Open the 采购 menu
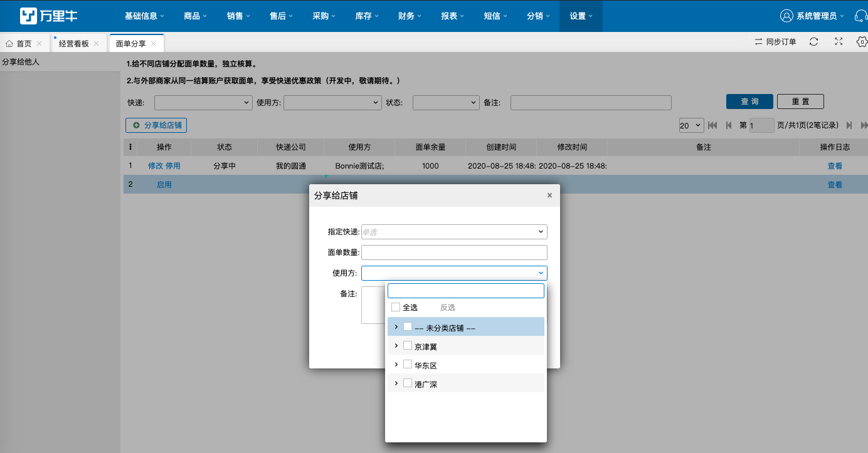This screenshot has height=453, width=868. pos(324,16)
